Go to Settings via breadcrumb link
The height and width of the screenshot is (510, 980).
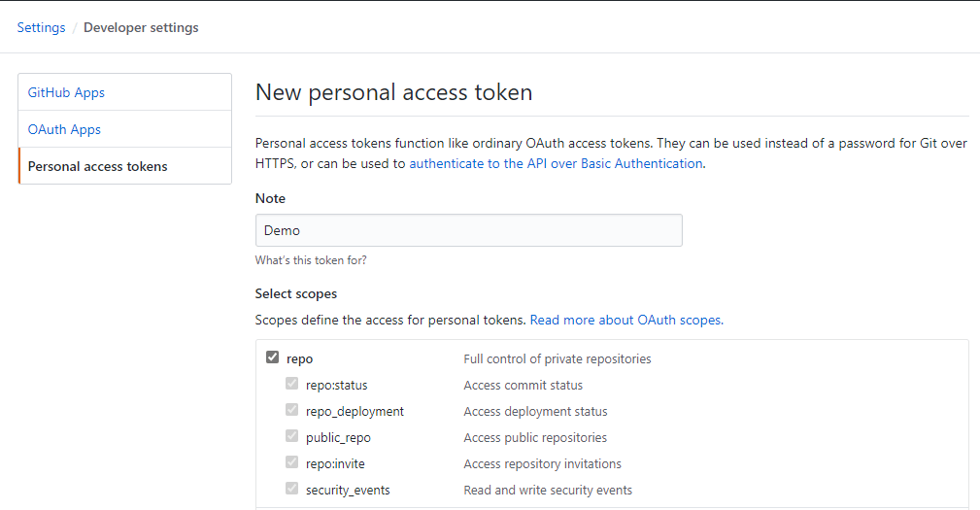click(x=41, y=27)
